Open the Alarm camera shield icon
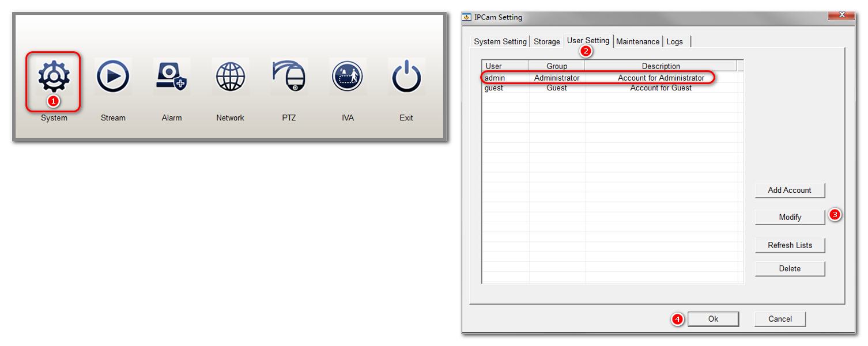 tap(172, 77)
